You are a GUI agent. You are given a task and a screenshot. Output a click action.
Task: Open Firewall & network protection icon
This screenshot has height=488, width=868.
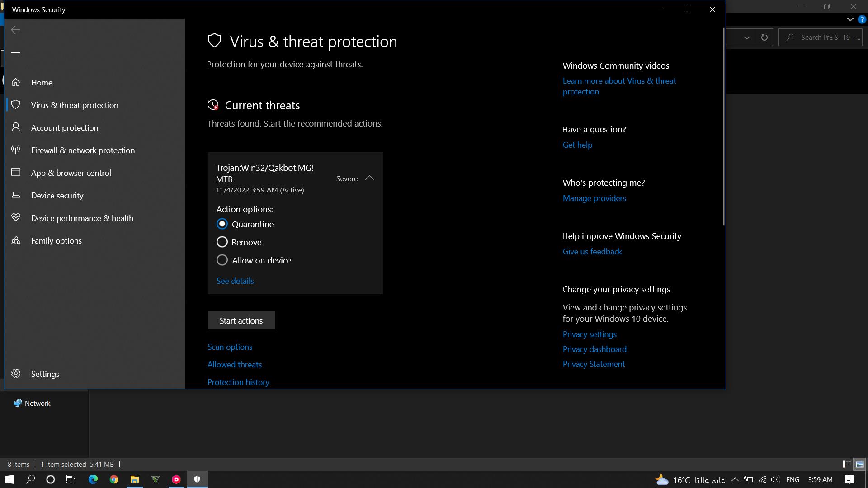click(x=16, y=150)
